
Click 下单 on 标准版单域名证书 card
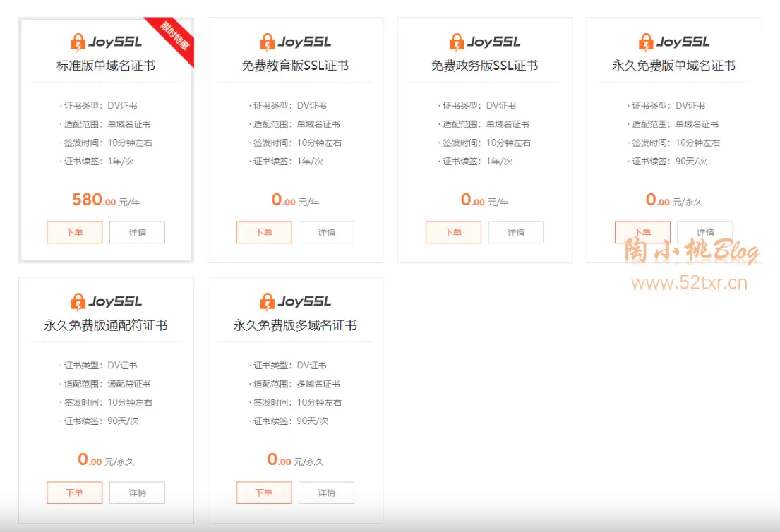point(75,232)
